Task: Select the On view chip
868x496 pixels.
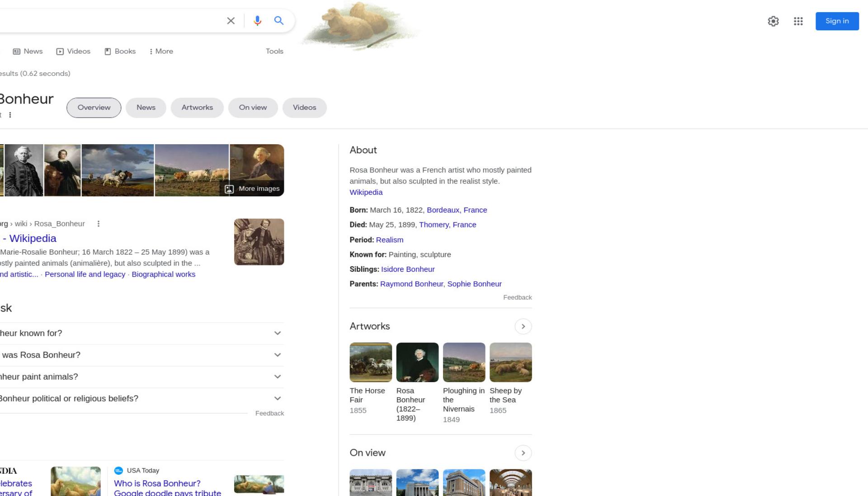Action: [x=253, y=108]
